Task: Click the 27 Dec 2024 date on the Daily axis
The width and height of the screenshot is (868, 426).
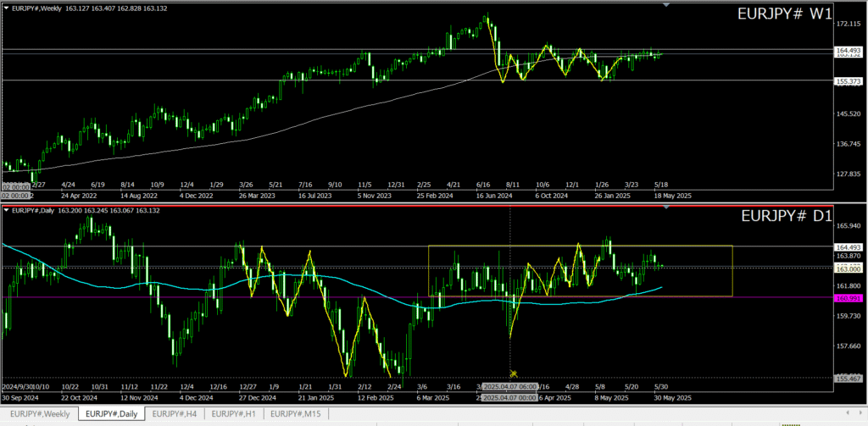Action: click(x=258, y=398)
